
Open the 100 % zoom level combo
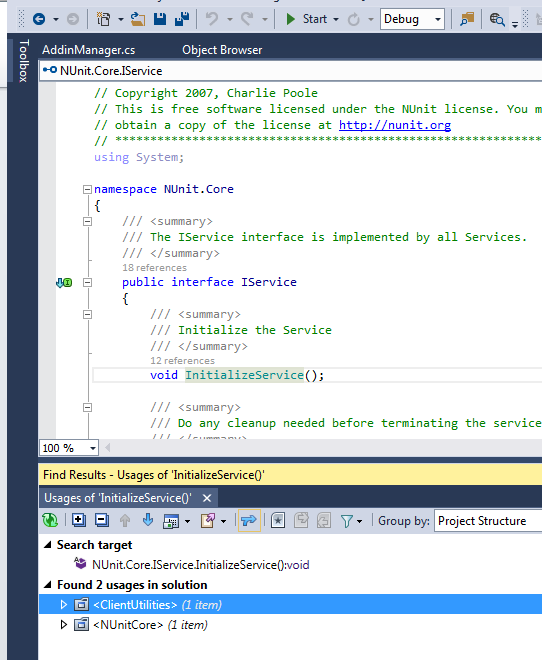69,448
